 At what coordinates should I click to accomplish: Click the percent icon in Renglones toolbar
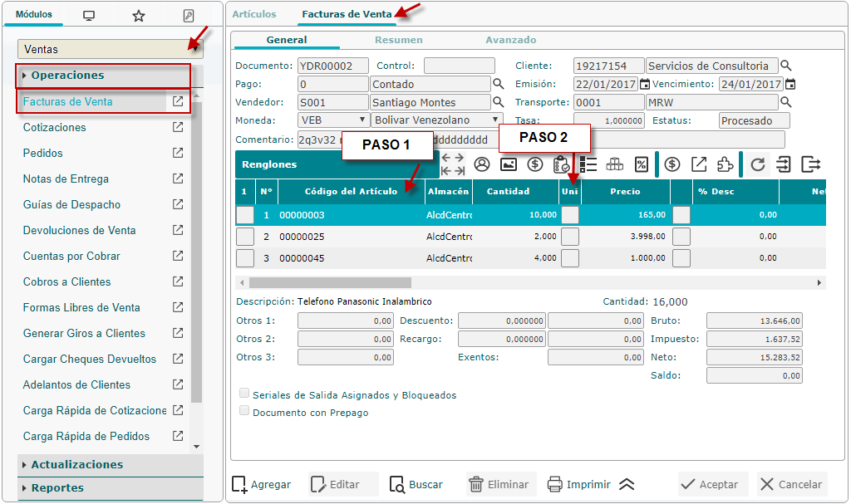click(641, 164)
